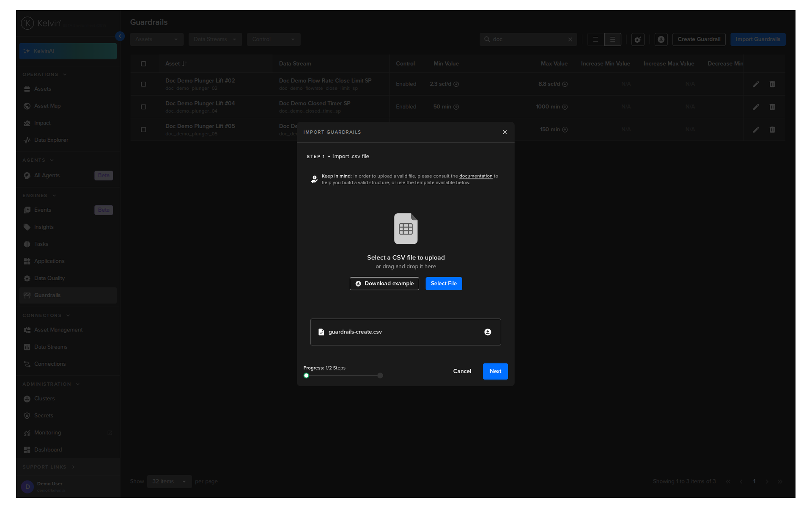Open external Monitoring link icon
The image size is (812, 508).
coord(110,433)
